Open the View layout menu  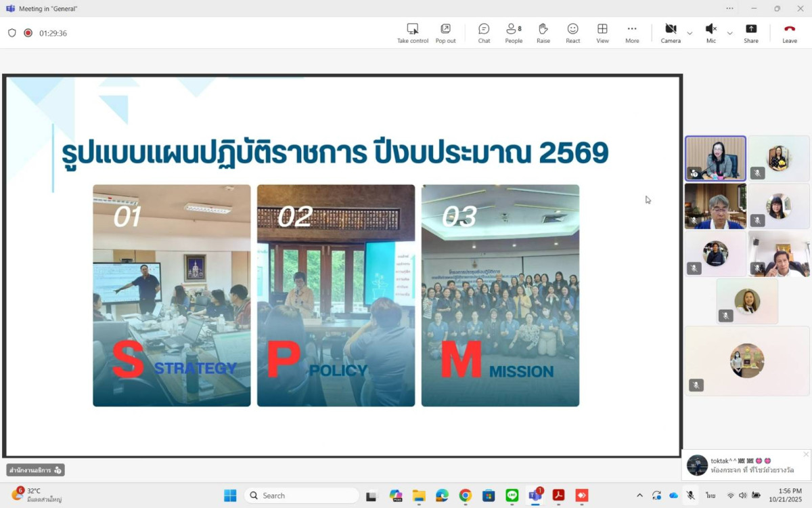(602, 33)
